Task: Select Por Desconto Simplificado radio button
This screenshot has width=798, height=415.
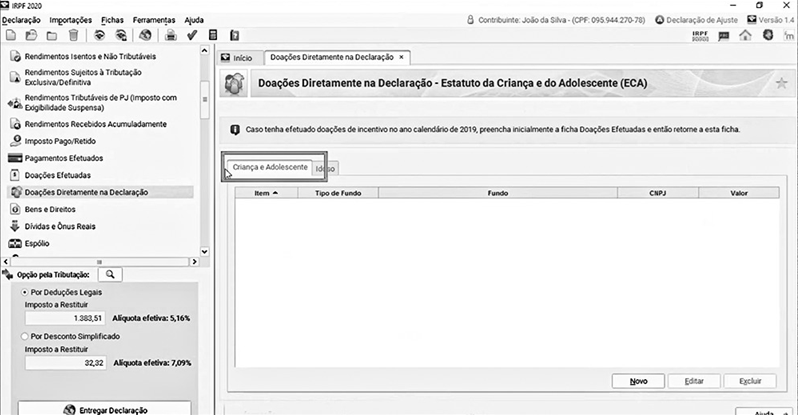Action: click(x=24, y=337)
